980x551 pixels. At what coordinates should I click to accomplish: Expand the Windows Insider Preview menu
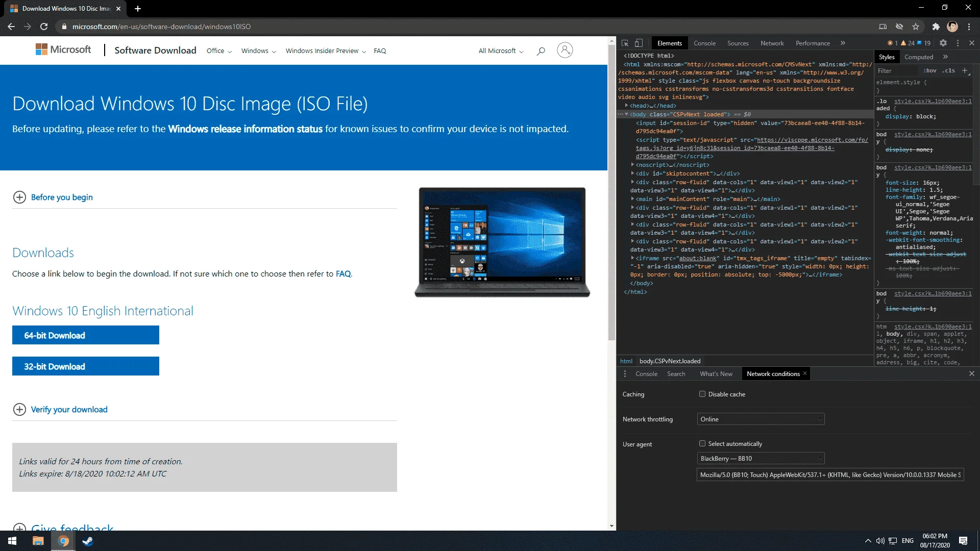pos(326,51)
